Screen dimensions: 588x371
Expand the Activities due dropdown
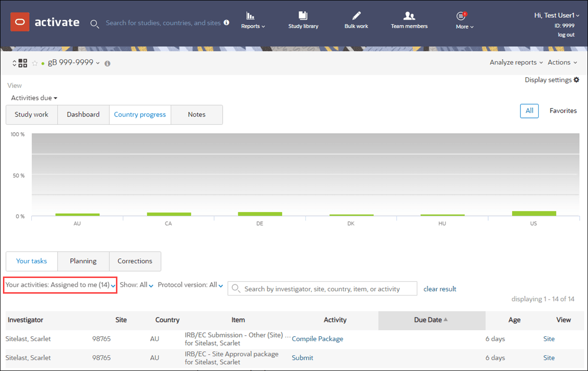[34, 98]
